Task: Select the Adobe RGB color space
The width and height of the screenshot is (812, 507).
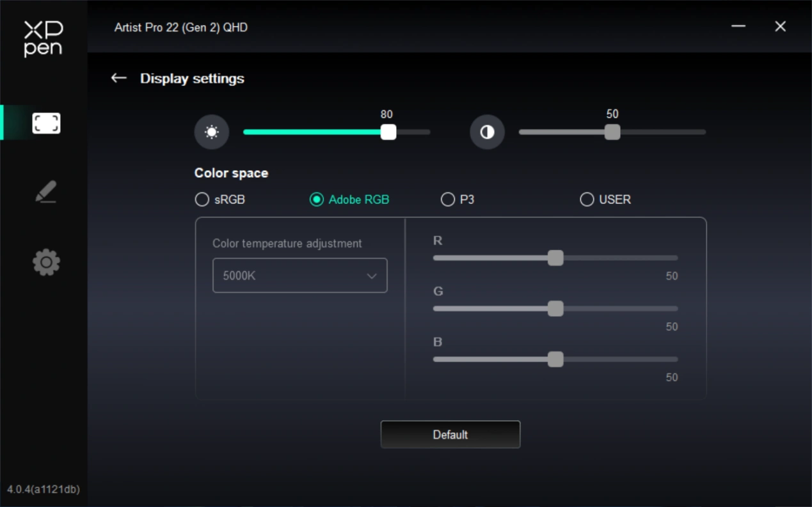Action: 317,199
